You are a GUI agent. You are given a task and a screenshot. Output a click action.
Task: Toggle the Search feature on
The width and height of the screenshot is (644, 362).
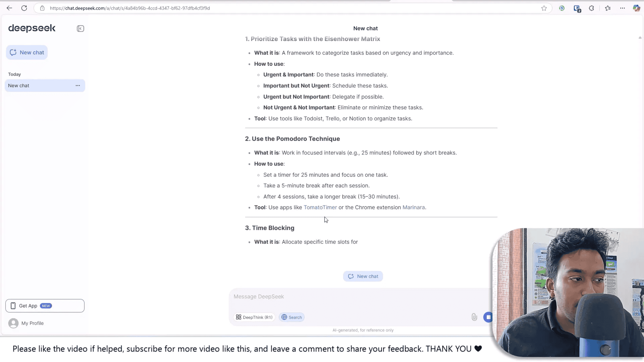click(x=292, y=317)
